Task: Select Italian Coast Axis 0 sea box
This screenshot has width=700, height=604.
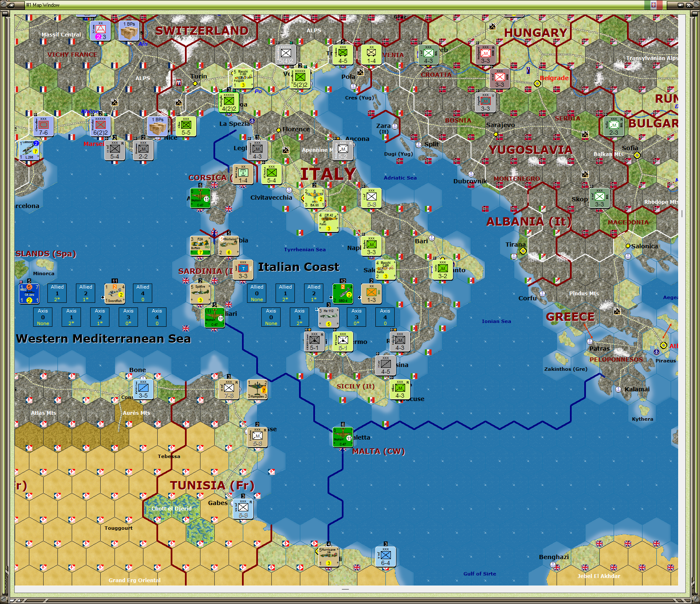Action: (x=271, y=317)
